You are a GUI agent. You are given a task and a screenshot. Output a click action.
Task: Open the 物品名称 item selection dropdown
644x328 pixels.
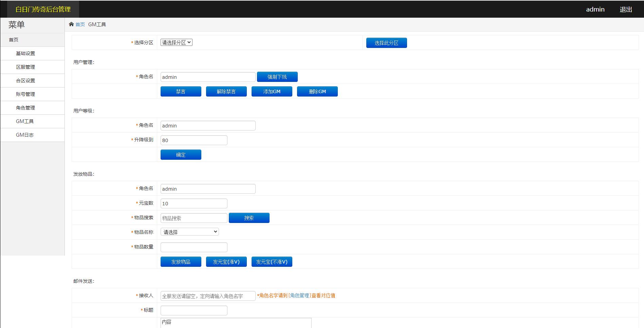pos(189,231)
